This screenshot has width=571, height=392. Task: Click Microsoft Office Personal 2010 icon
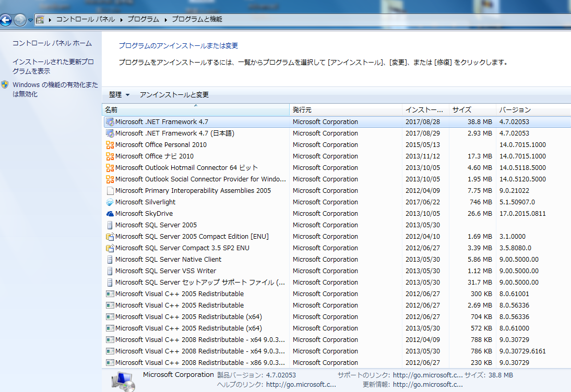pos(110,145)
